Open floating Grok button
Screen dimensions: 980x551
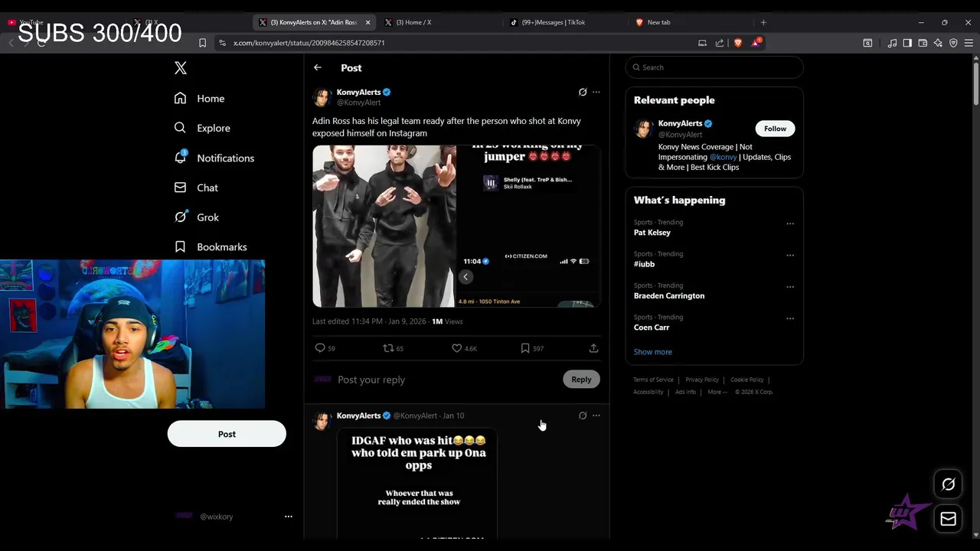948,484
